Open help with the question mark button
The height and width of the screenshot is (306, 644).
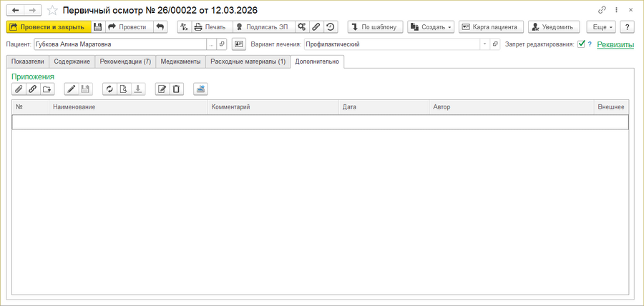coord(627,27)
